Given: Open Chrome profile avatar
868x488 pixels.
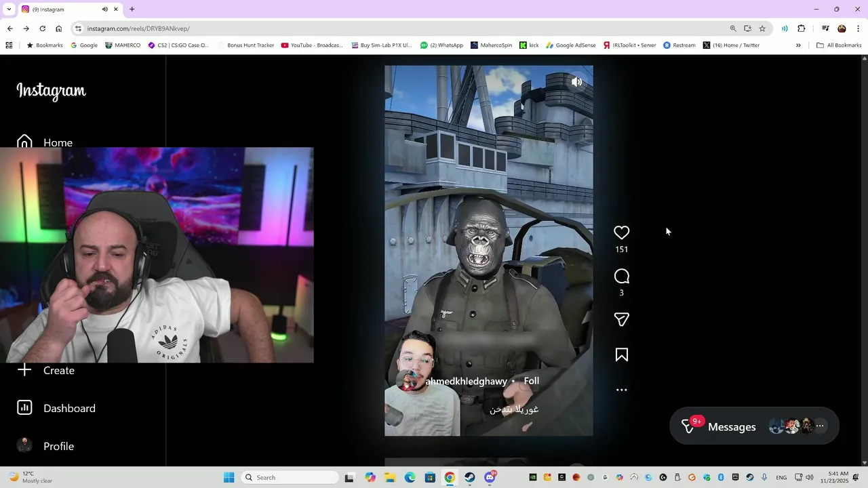Looking at the screenshot, I should click(842, 28).
